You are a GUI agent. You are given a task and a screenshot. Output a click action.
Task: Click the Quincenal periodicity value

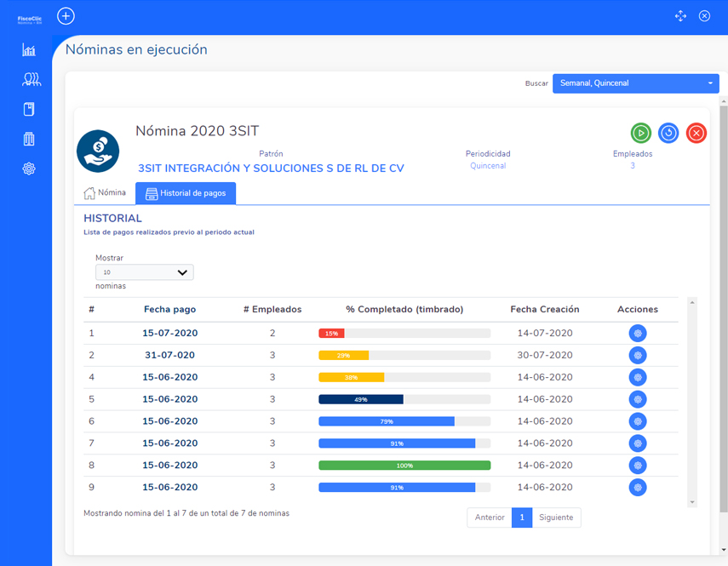488,166
